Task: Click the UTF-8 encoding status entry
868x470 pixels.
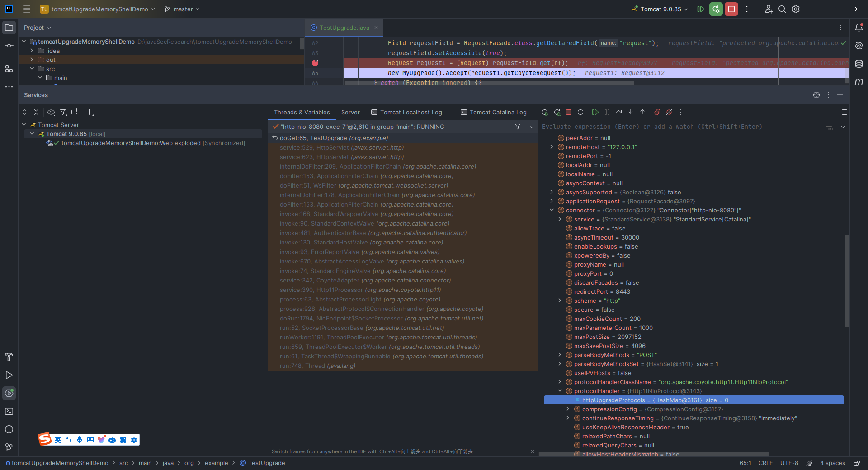Action: 789,463
